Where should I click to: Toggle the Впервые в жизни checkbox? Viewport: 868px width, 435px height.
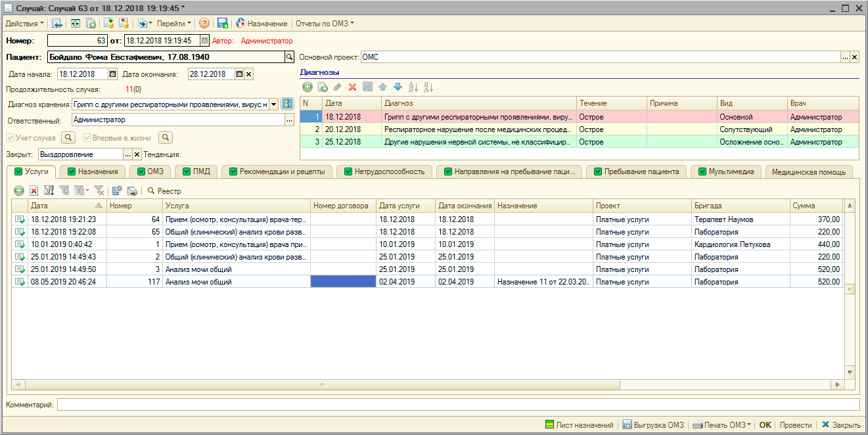coord(87,138)
